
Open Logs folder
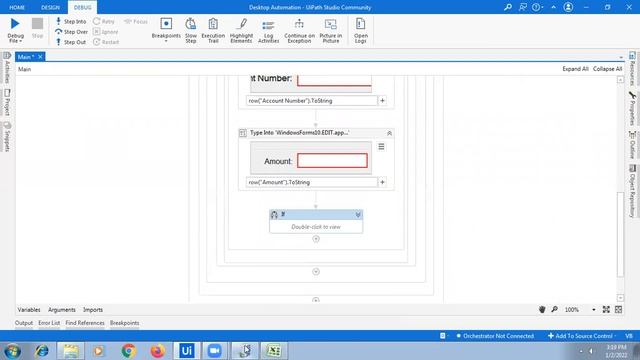tap(360, 30)
